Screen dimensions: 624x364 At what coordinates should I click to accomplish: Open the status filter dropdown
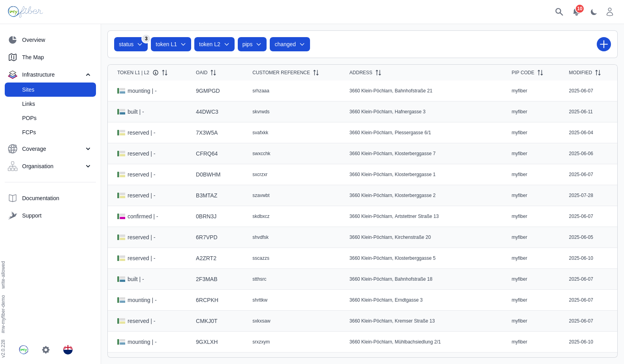130,44
